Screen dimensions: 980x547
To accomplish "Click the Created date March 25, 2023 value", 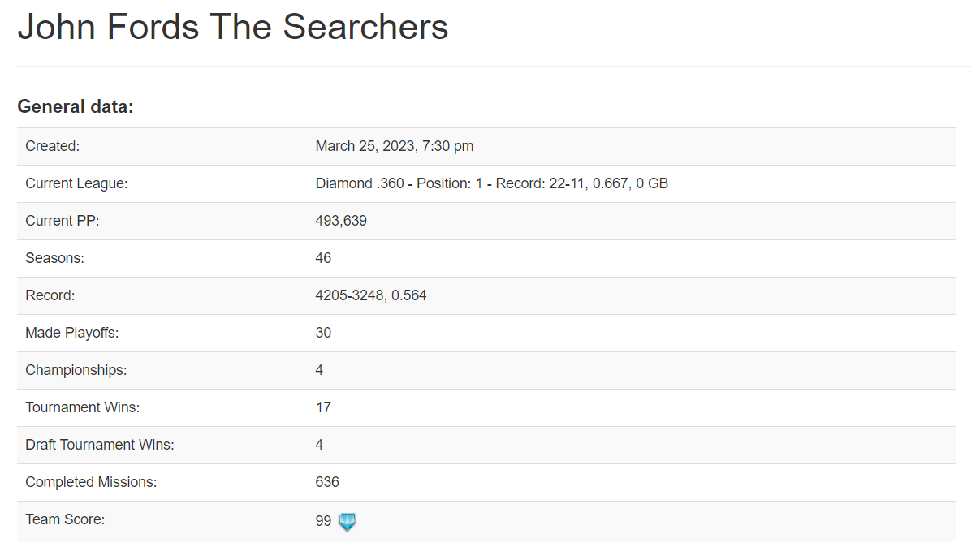I will (395, 146).
